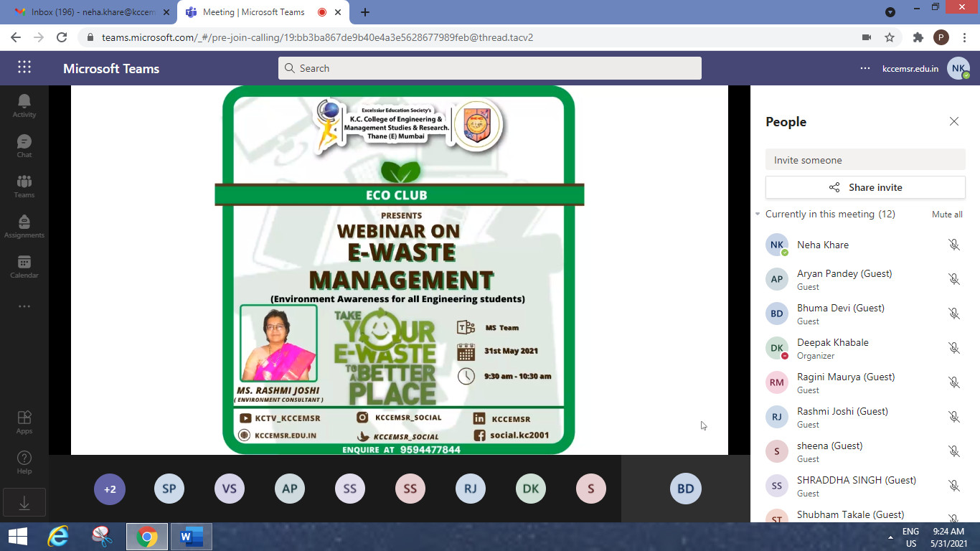
Task: Click the Invite someone field
Action: click(x=865, y=160)
